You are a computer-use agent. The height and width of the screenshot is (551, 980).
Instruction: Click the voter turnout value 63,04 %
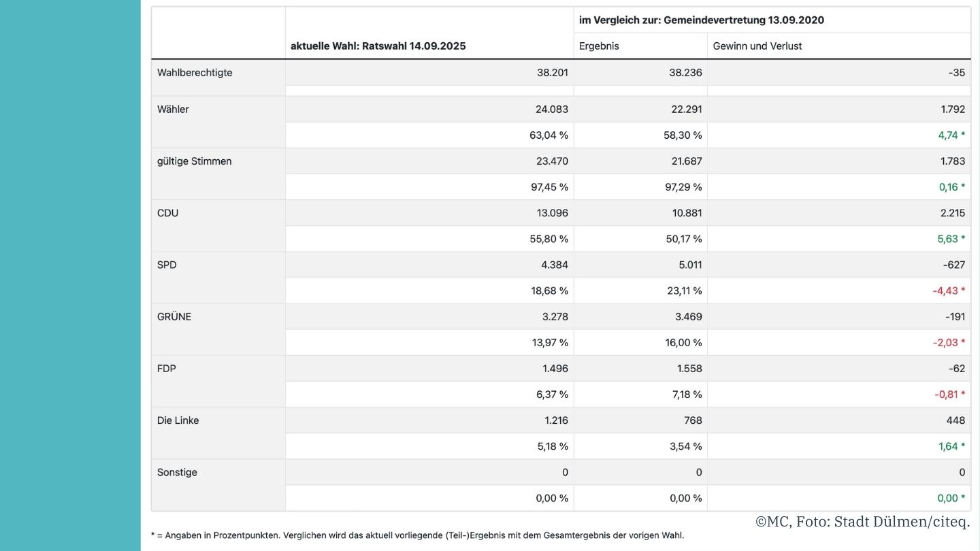549,135
